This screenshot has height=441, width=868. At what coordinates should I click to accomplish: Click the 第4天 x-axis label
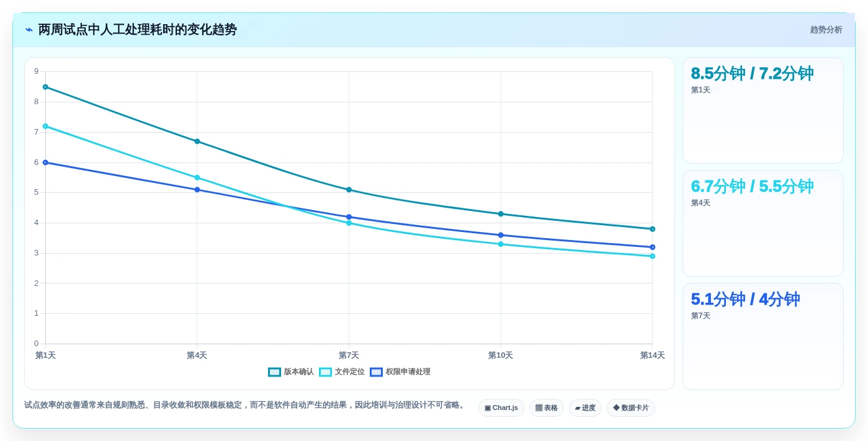[x=197, y=355]
